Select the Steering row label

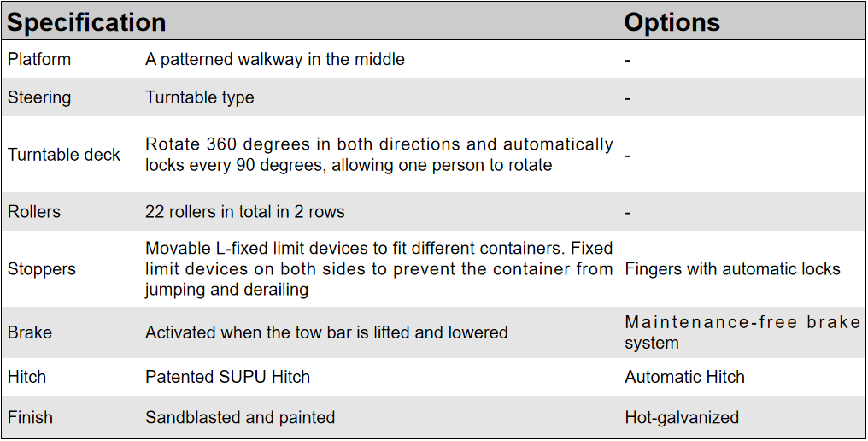pyautogui.click(x=39, y=97)
